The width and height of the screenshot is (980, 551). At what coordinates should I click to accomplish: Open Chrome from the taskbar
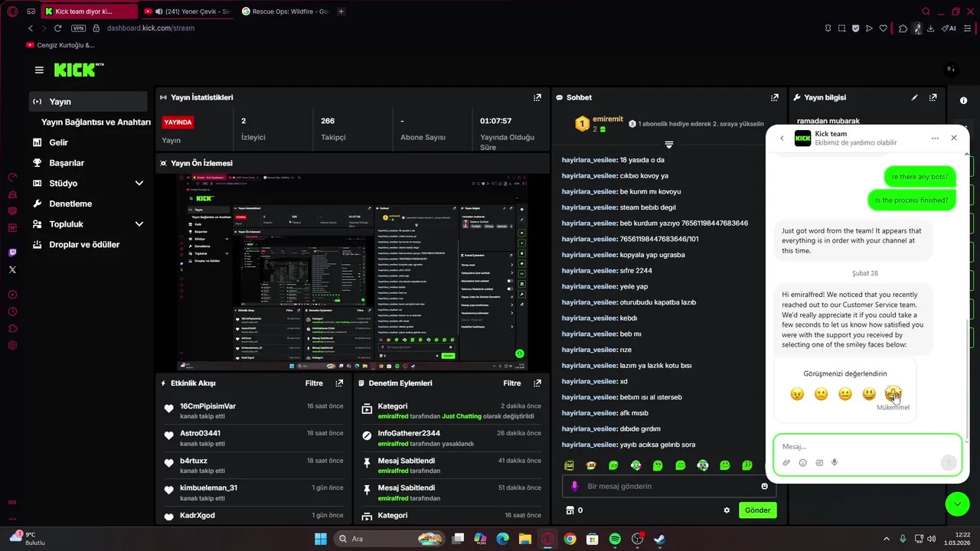coord(570,539)
